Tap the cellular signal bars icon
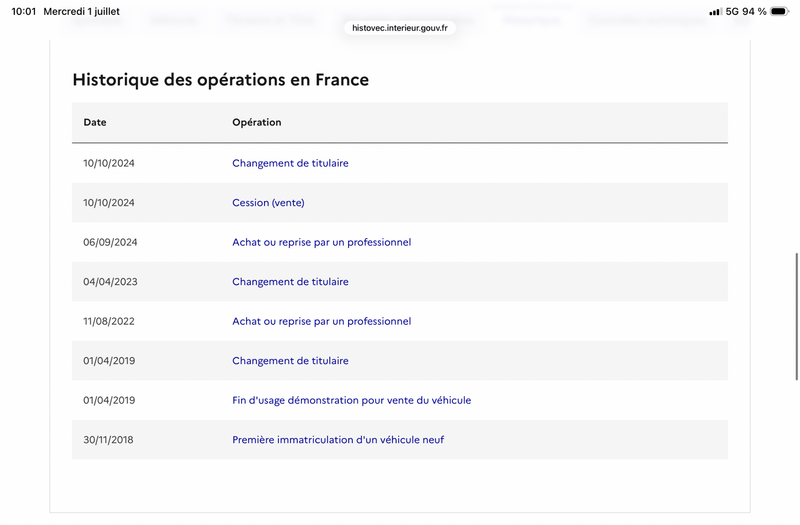Image resolution: width=800 pixels, height=525 pixels. click(x=715, y=12)
